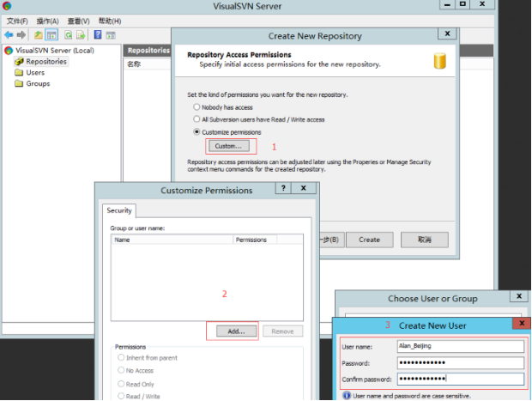Click the back step (B) button in the wizard
Image resolution: width=532 pixels, height=401 pixels.
(x=331, y=240)
